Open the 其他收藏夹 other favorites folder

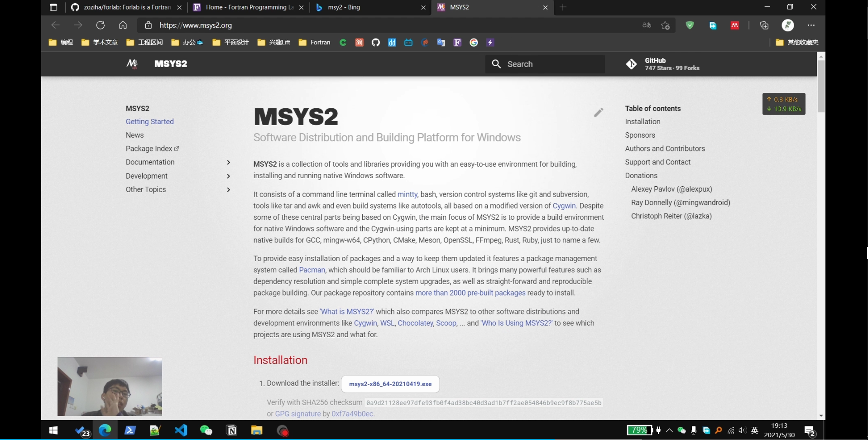(797, 43)
